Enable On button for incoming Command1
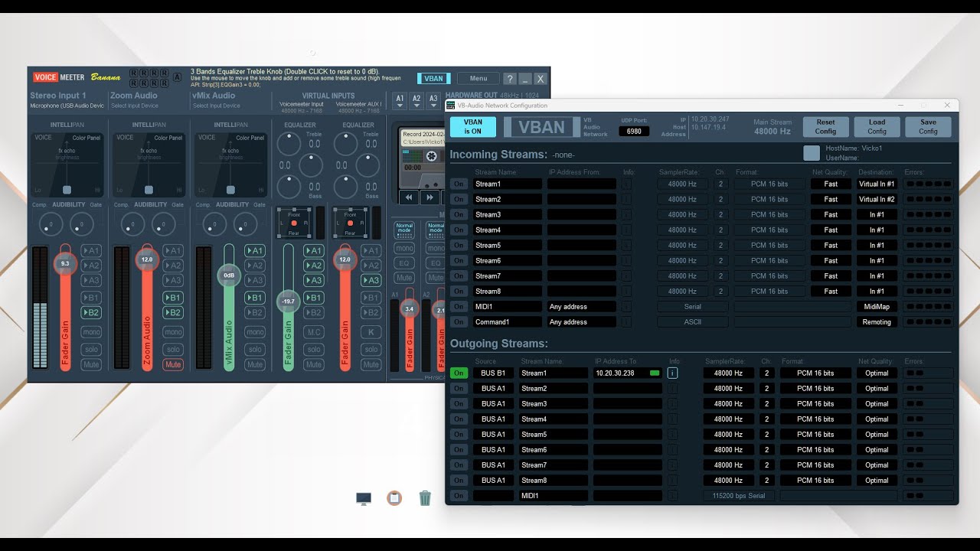Screen dimensions: 980x551 point(459,321)
